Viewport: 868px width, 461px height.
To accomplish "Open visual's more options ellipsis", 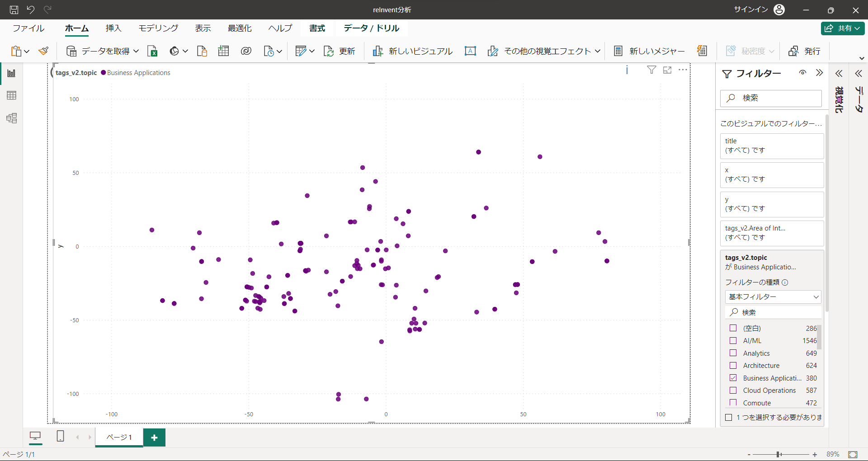I will point(683,70).
